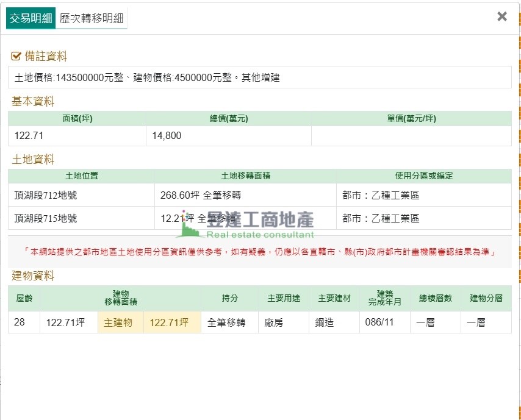The height and width of the screenshot is (420, 521).
Task: Switch to the 歷次轉移明細 tab
Action: click(92, 18)
